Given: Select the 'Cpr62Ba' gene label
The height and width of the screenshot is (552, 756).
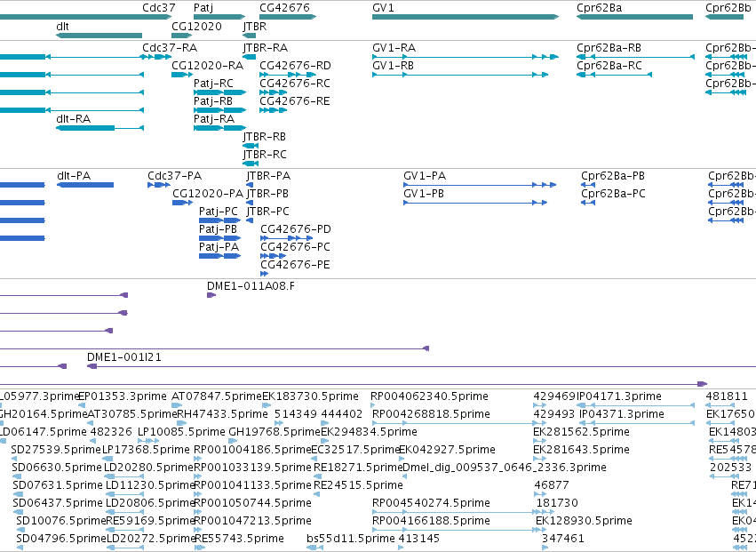Looking at the screenshot, I should point(600,8).
